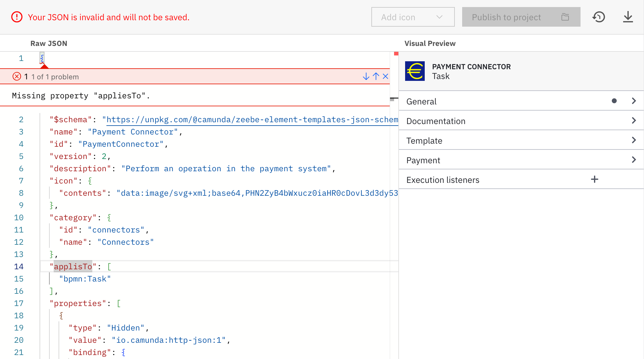This screenshot has width=644, height=359.
Task: Click the download template icon
Action: coord(628,17)
